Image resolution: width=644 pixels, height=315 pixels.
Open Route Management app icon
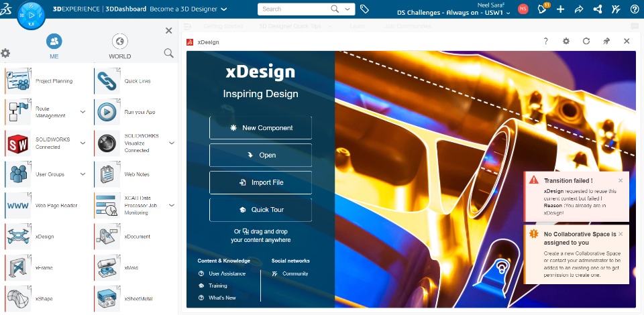18,112
